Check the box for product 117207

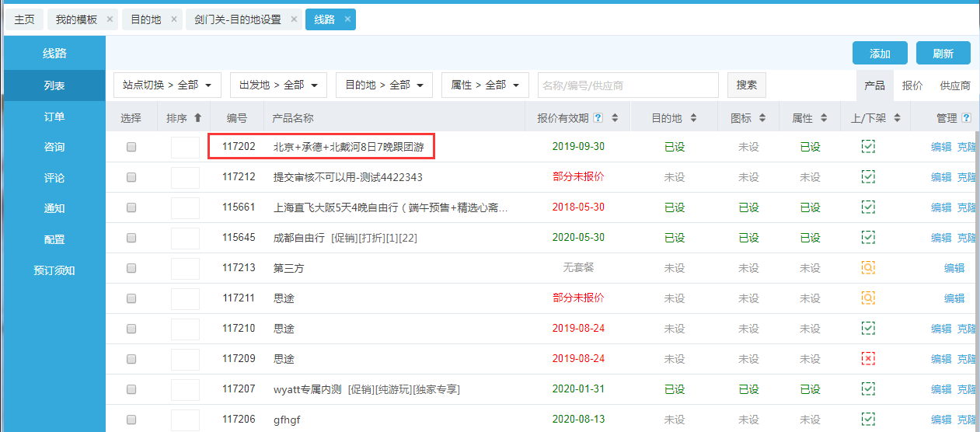(x=131, y=389)
